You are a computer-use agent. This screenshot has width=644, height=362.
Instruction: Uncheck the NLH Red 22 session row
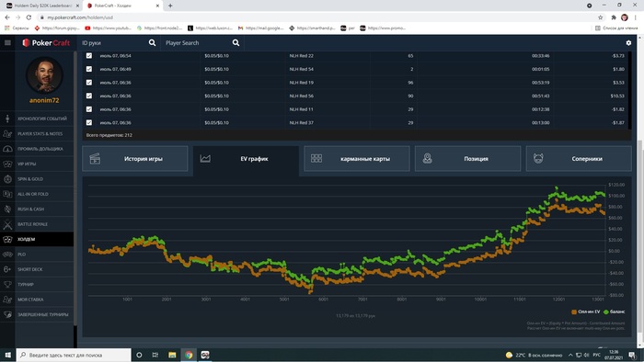click(89, 55)
